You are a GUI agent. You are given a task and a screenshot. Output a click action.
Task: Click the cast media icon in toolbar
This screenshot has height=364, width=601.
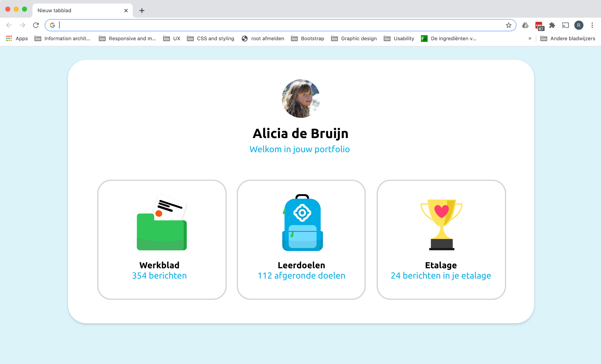[x=565, y=25]
